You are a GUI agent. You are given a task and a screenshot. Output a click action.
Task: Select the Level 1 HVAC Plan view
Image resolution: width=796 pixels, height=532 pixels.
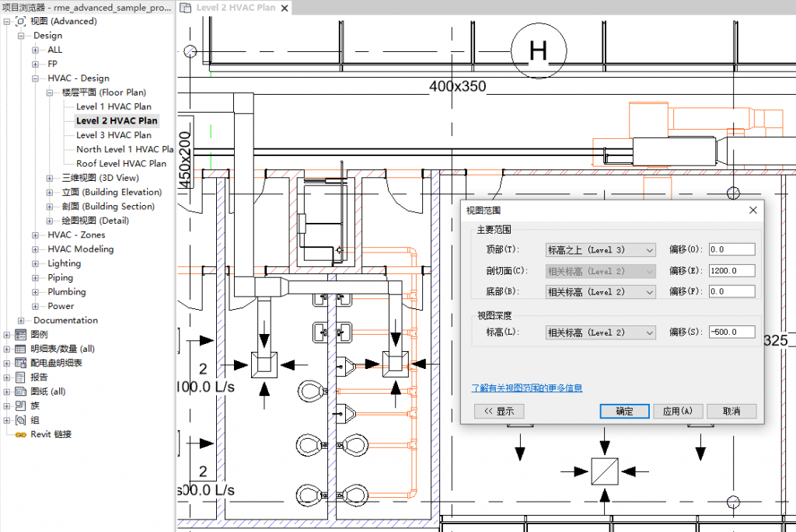(x=113, y=106)
